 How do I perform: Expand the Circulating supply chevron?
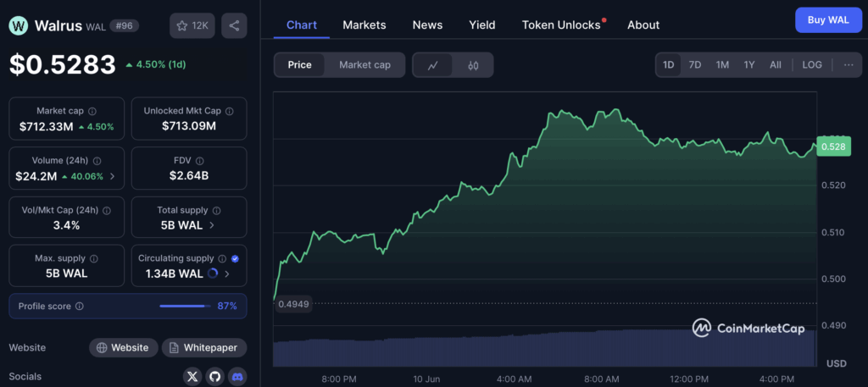pos(227,274)
